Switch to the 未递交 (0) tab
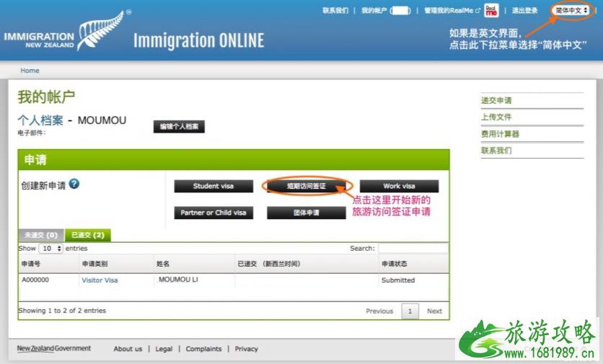Viewport: 603px width, 364px height. (41, 235)
